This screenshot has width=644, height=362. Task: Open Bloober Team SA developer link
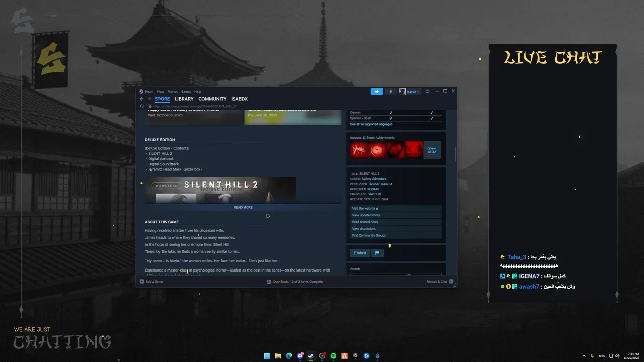(380, 184)
